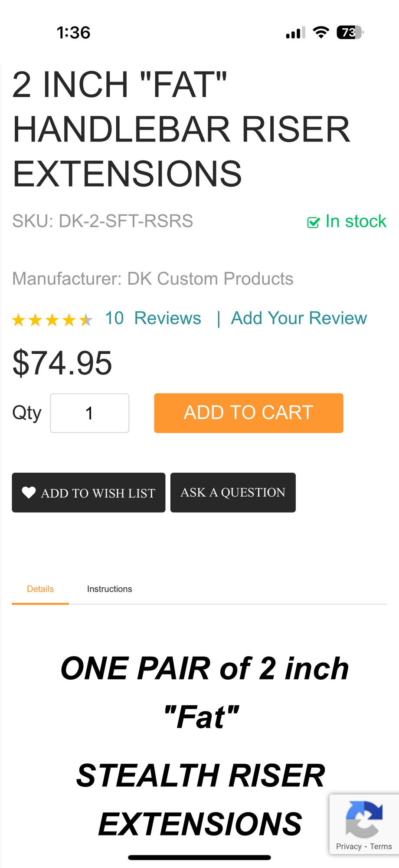The width and height of the screenshot is (399, 868).
Task: Tap the Wi-Fi status icon
Action: click(321, 33)
